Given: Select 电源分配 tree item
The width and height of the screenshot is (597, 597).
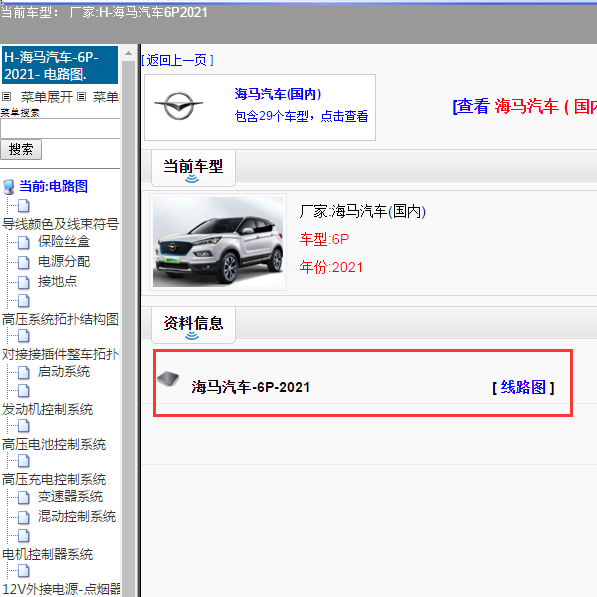Looking at the screenshot, I should pyautogui.click(x=64, y=262).
